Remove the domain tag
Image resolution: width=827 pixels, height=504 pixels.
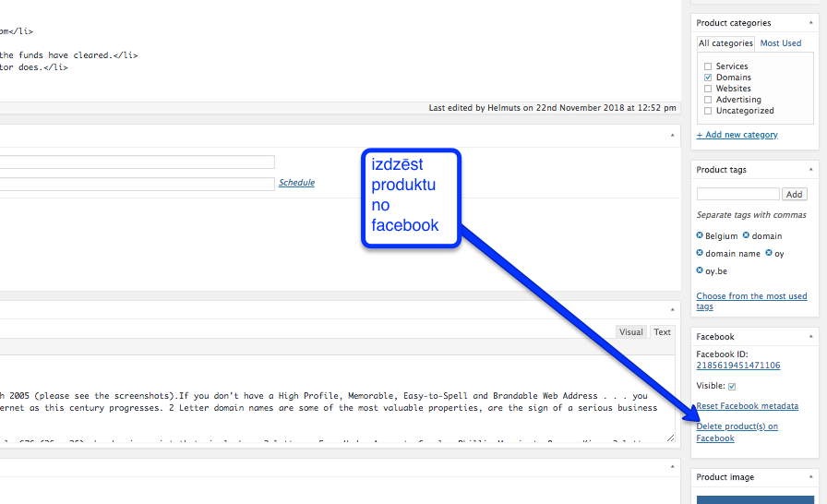tap(746, 235)
